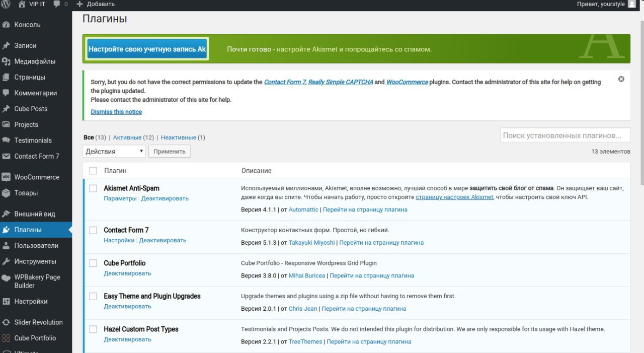Click the Поиск установленных плагинов search field

[x=566, y=135]
